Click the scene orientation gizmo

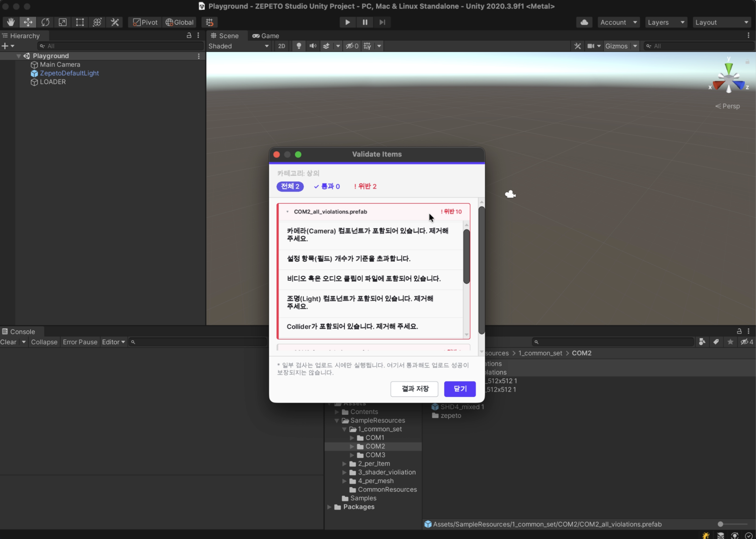[729, 78]
